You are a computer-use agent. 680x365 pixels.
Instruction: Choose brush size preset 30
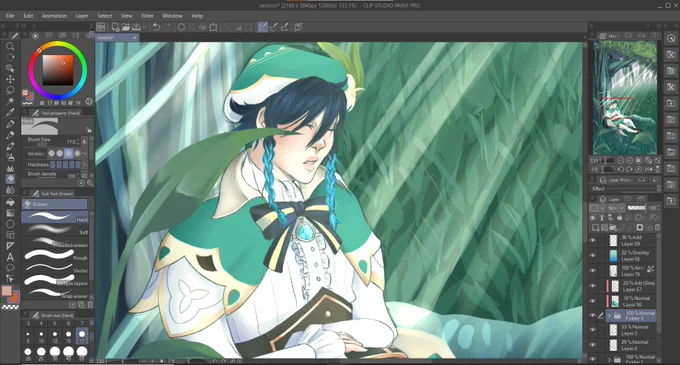tap(55, 353)
